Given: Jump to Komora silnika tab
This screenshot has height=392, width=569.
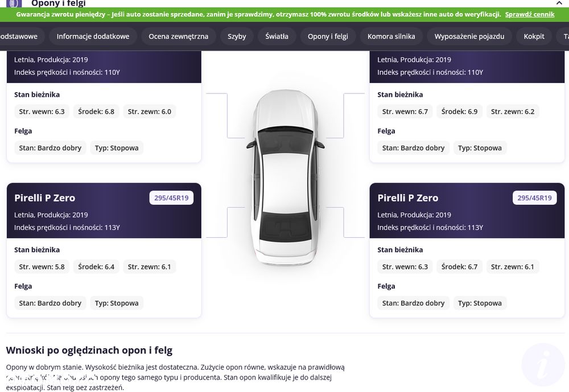Looking at the screenshot, I should pos(391,36).
